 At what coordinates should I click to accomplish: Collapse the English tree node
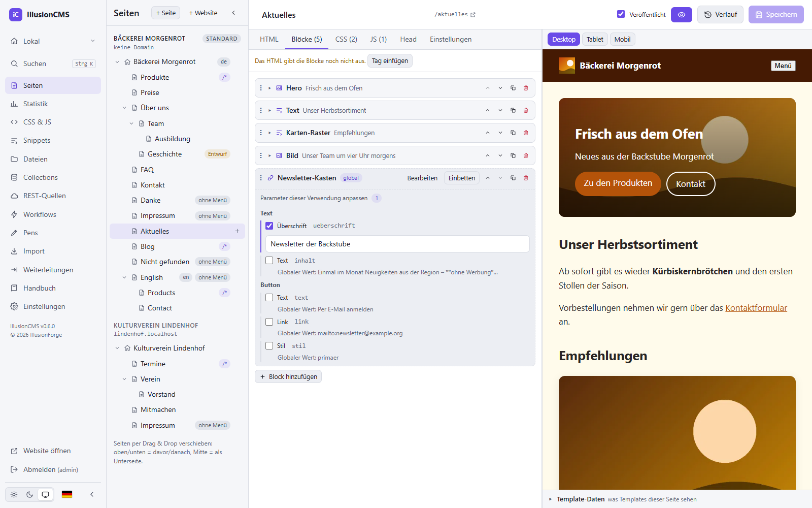click(124, 277)
